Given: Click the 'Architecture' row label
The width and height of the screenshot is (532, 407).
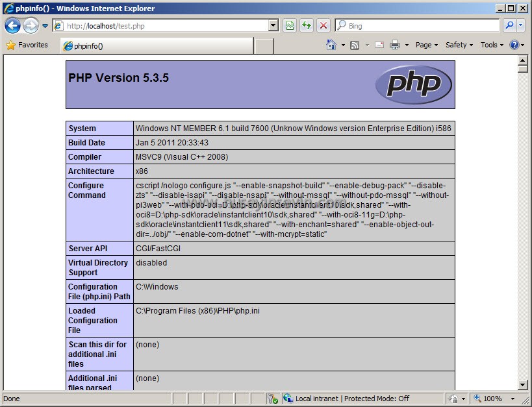Looking at the screenshot, I should tap(91, 171).
